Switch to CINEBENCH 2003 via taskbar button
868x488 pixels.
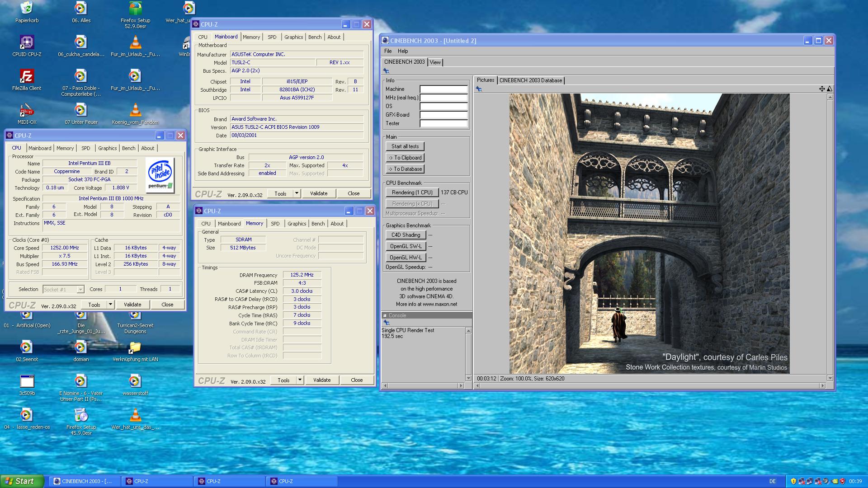85,481
